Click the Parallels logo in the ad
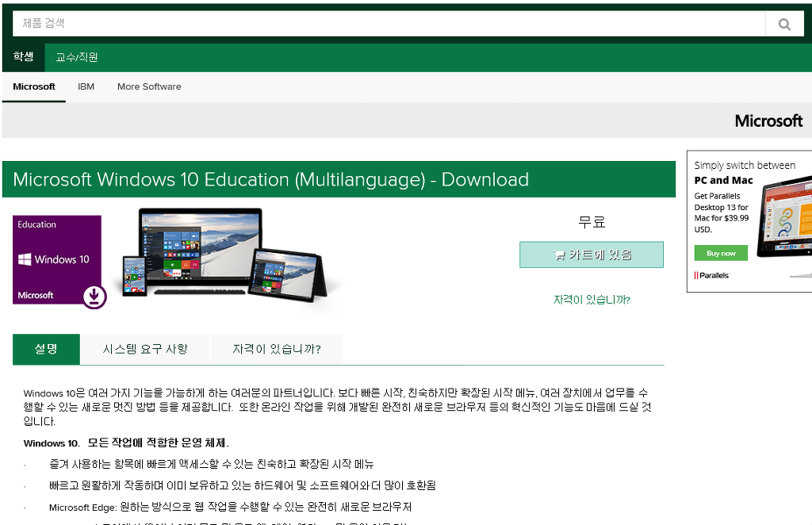 (711, 275)
